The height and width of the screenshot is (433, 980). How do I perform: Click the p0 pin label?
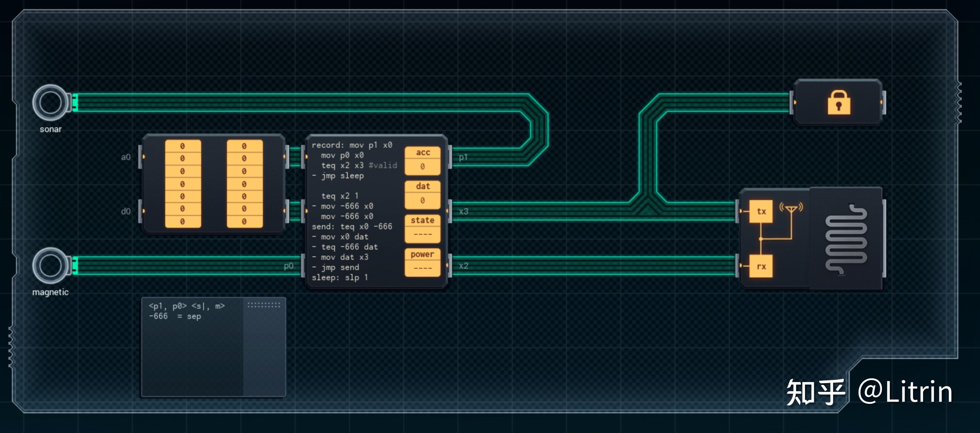coord(289,266)
